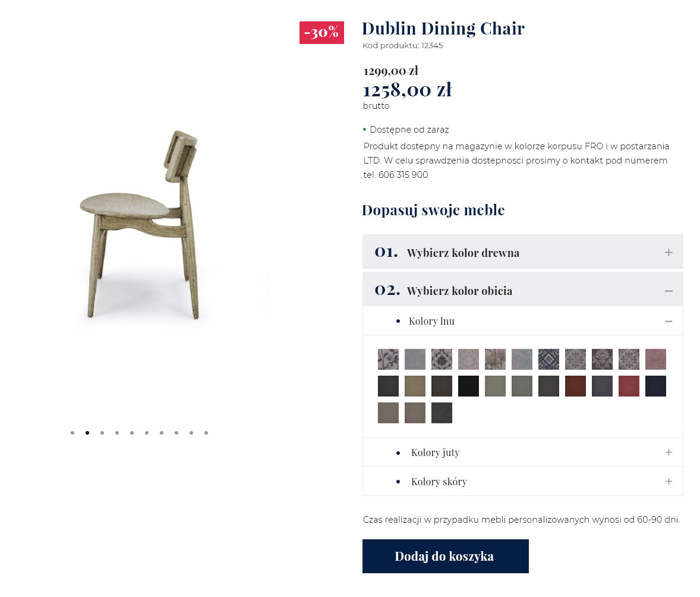Click the active black carousel dot
Viewport: 700px width, 597px height.
[87, 433]
